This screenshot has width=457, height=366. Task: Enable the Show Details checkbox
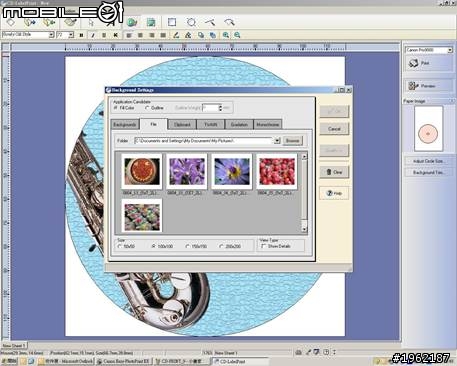(263, 246)
